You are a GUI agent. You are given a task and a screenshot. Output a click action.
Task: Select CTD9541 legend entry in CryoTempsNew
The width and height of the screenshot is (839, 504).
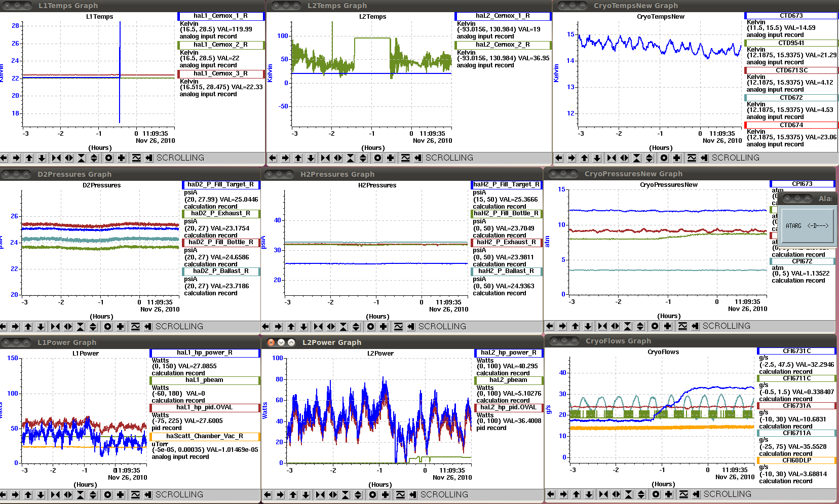click(791, 43)
